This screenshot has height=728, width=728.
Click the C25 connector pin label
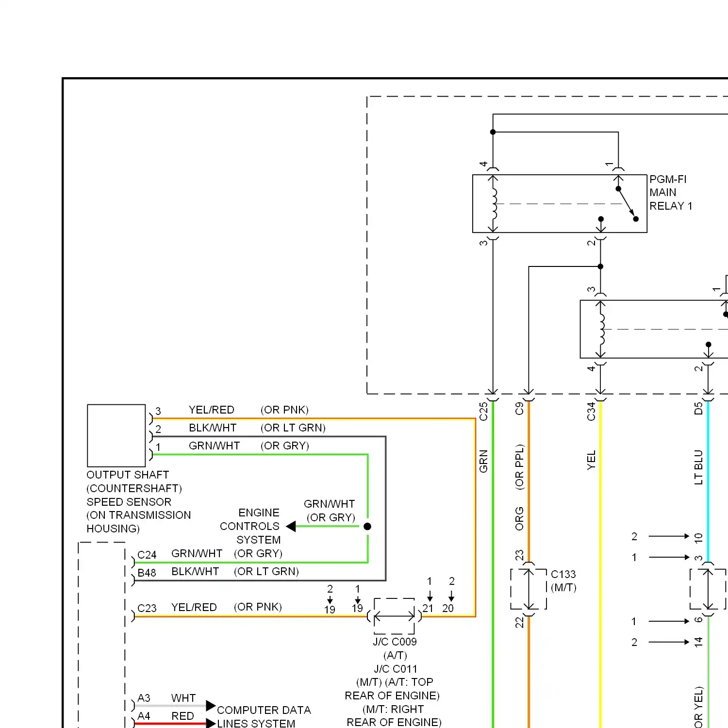[483, 411]
